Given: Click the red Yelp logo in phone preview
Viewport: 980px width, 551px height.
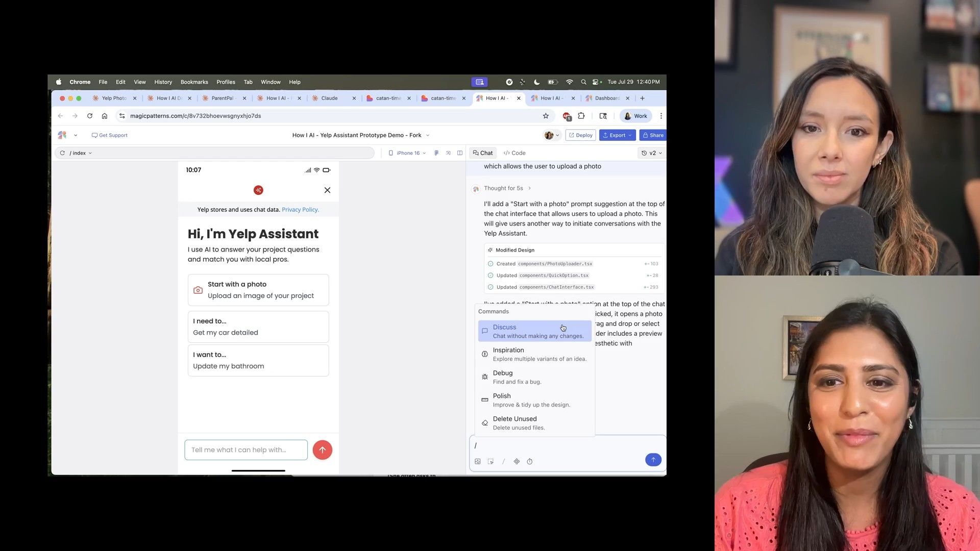Looking at the screenshot, I should (x=258, y=190).
